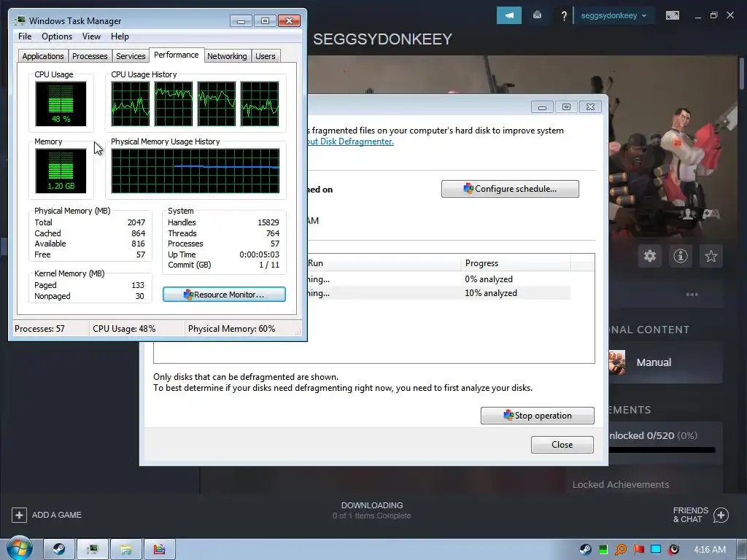Click the Configure schedule button

(510, 189)
